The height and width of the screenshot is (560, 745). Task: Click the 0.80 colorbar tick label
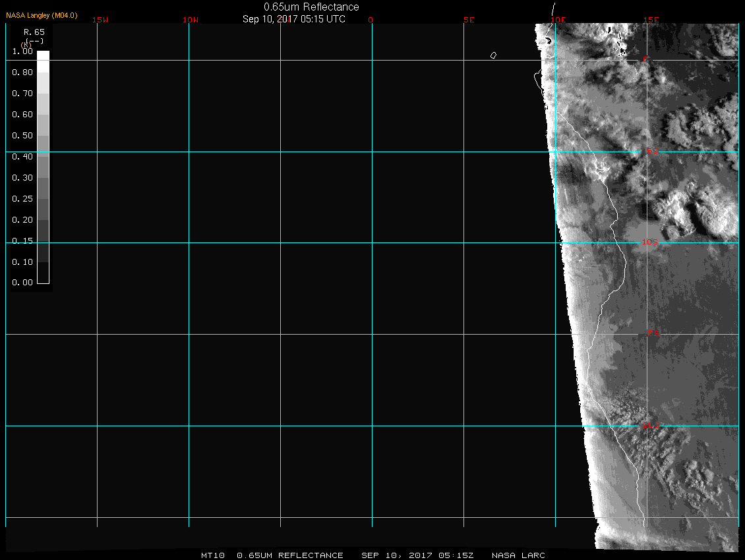click(22, 72)
